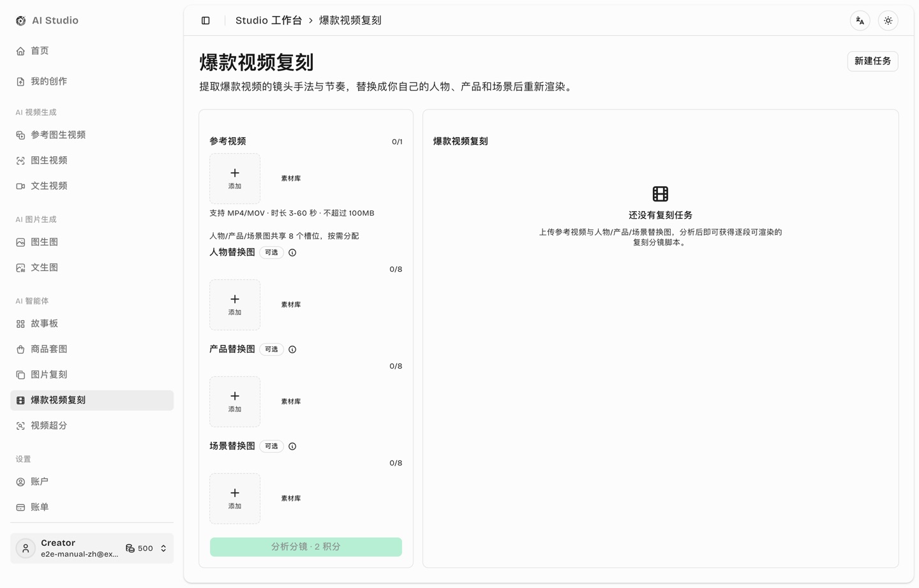Open 素材库 for 场景替换图
Viewport: 919px width, 588px height.
point(291,499)
